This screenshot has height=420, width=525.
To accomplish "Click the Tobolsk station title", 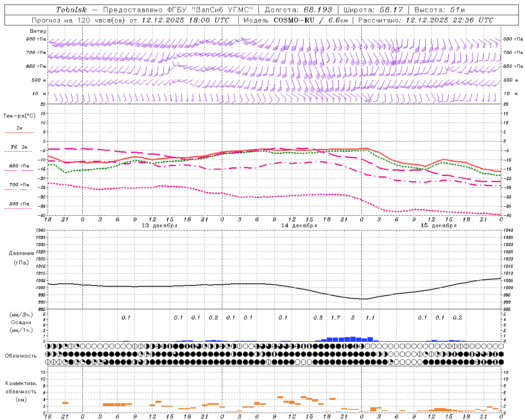I will [x=71, y=10].
